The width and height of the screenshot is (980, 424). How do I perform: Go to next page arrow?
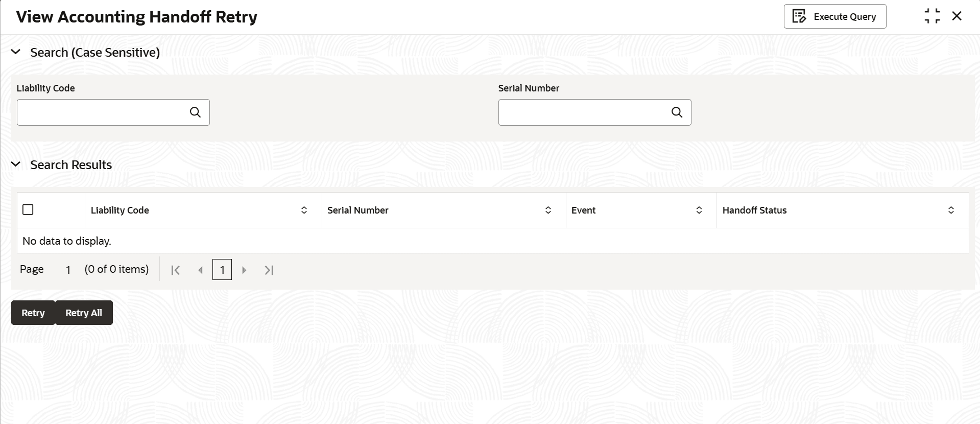click(244, 270)
